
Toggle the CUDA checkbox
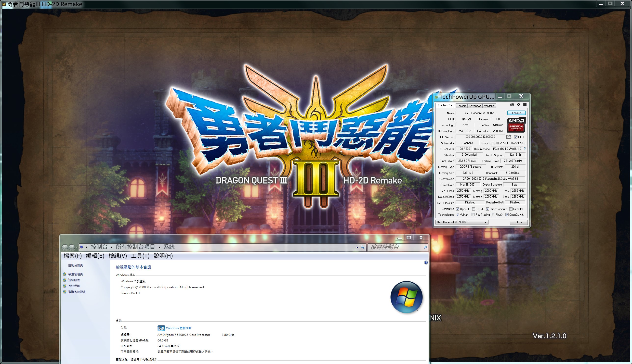pos(473,209)
